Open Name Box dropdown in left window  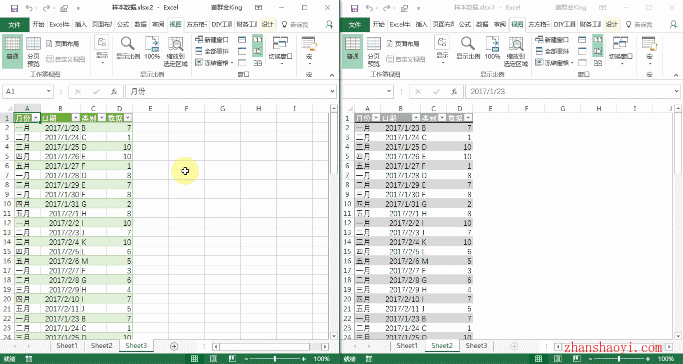[x=49, y=91]
